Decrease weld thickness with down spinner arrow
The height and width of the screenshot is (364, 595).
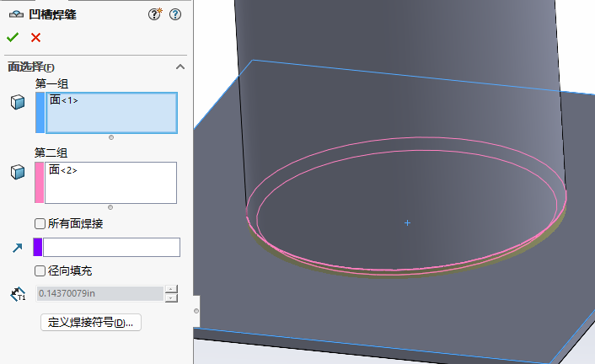172,298
